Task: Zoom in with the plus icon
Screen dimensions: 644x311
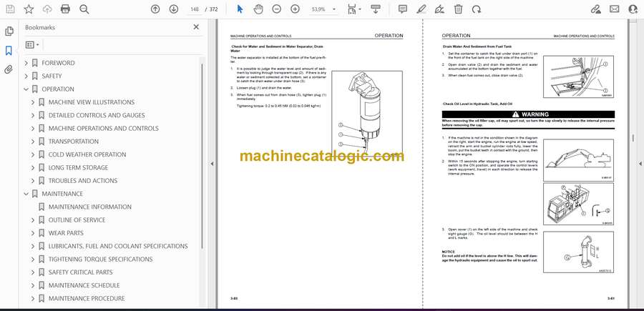Action: click(295, 9)
